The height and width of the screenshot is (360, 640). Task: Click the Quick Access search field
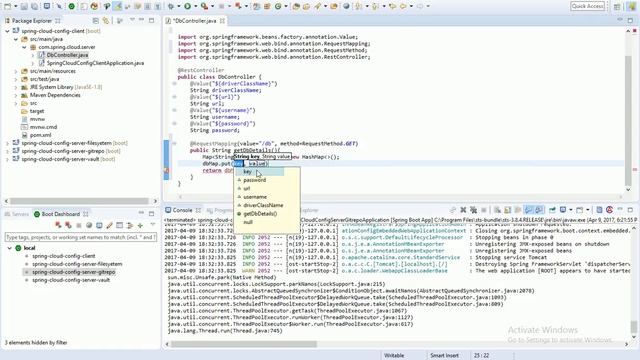click(x=588, y=6)
